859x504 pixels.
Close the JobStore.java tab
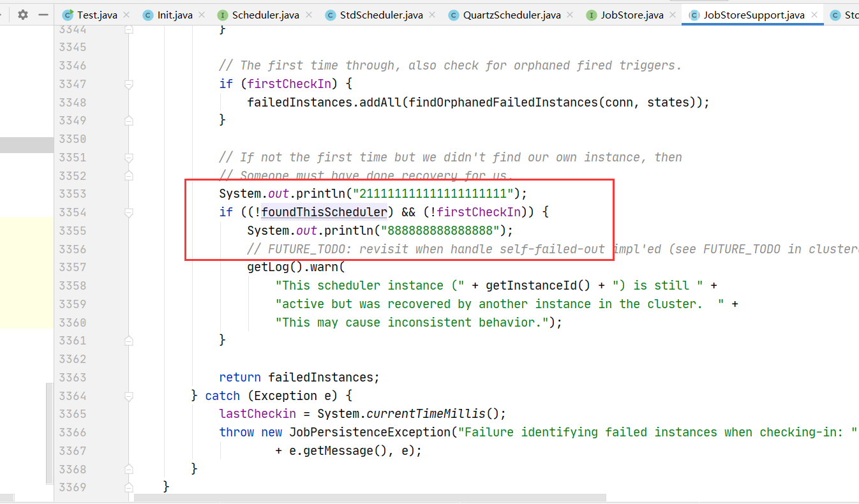coord(673,15)
